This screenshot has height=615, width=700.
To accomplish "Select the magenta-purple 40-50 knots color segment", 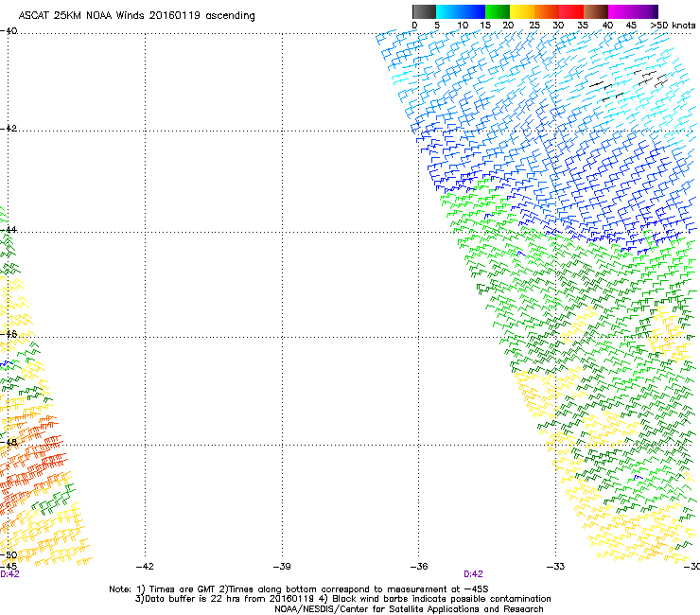I will coord(633,11).
